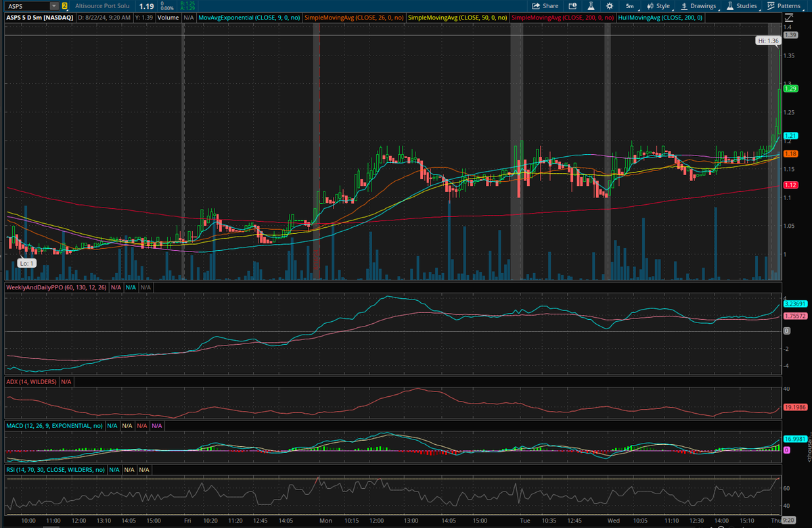Click the Altisource Port Solu company name

(x=103, y=5)
